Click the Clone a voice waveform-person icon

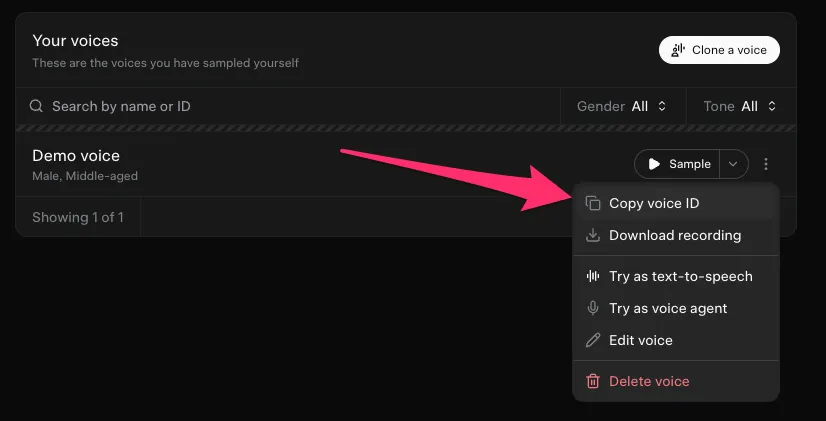click(677, 50)
